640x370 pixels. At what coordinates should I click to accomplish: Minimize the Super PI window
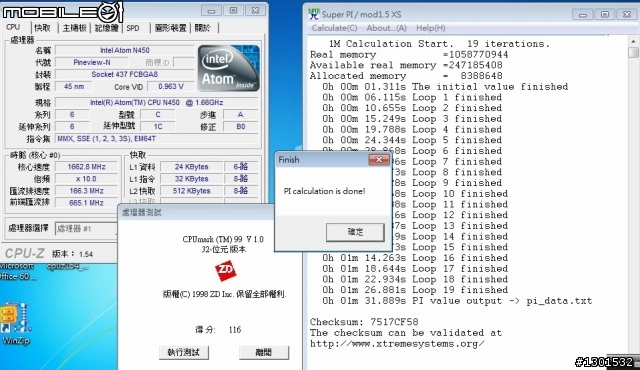(x=583, y=15)
